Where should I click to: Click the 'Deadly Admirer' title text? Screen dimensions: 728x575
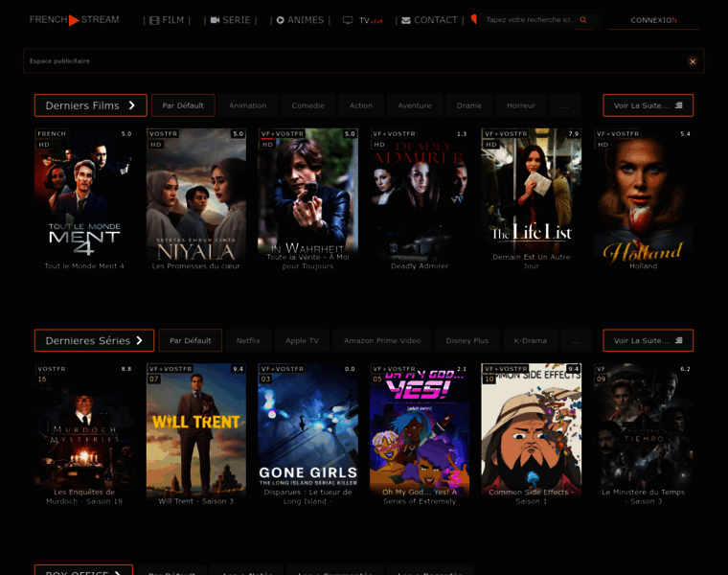[420, 266]
